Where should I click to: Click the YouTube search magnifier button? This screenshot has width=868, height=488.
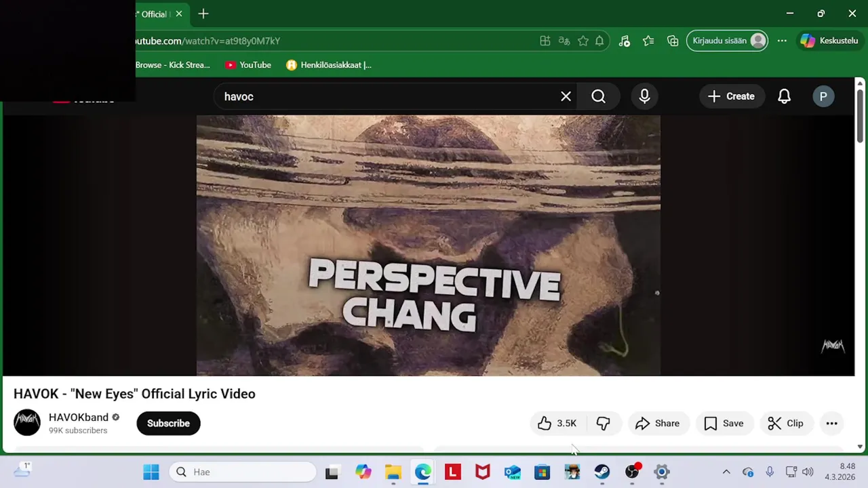[x=598, y=96]
